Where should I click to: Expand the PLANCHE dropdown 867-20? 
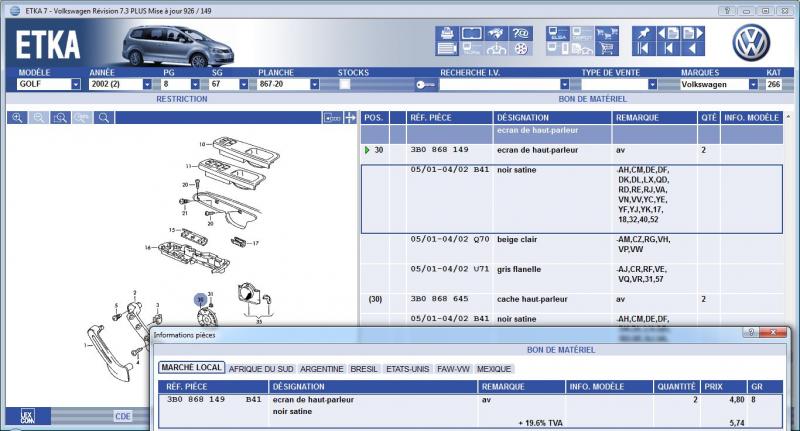(x=315, y=84)
